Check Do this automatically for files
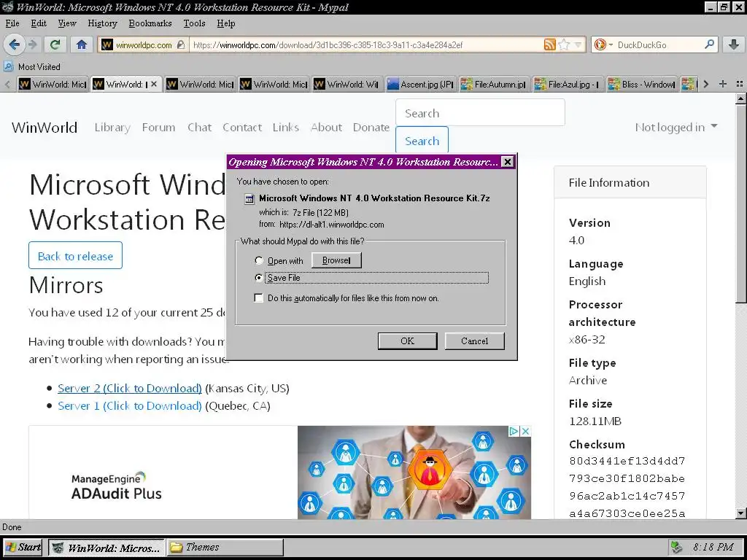747x560 pixels. click(259, 298)
